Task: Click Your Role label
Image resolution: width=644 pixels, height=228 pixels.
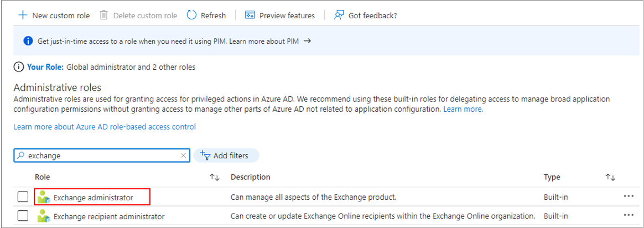Action: [45, 67]
